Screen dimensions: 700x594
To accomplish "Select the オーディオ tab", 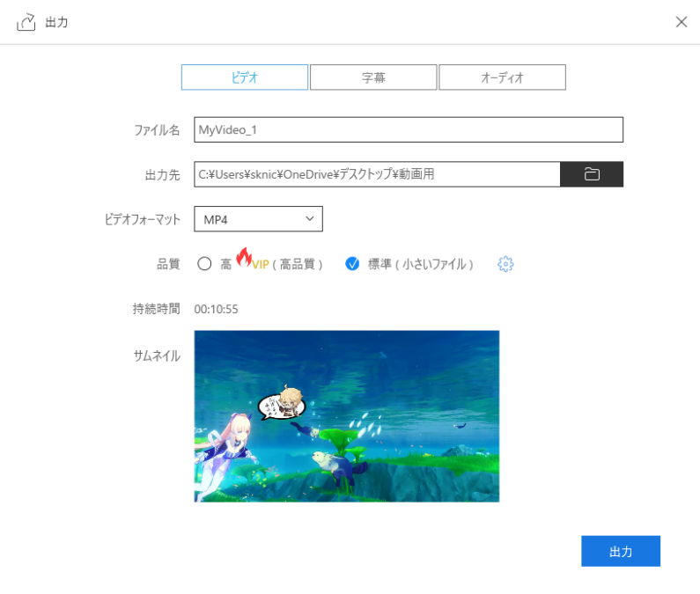I will click(502, 77).
